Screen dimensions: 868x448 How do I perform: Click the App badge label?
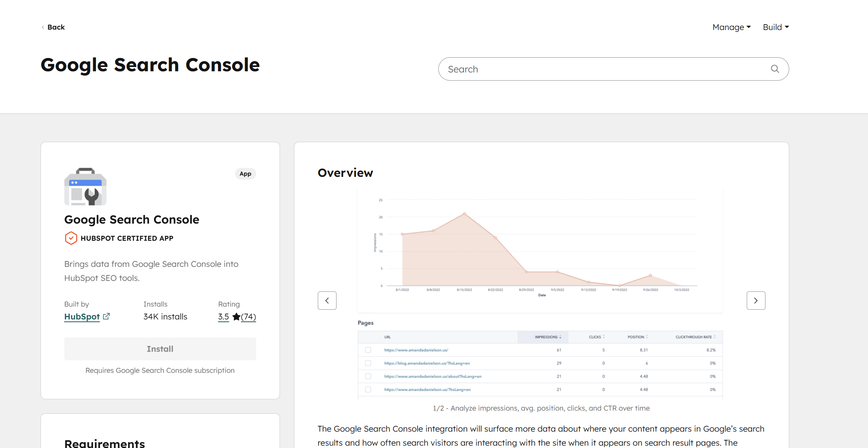(245, 174)
